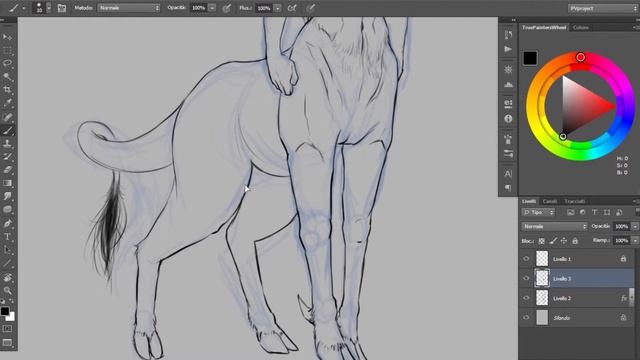Image resolution: width=640 pixels, height=360 pixels.
Task: Select the Rectangular Marquee tool
Action: tap(7, 50)
